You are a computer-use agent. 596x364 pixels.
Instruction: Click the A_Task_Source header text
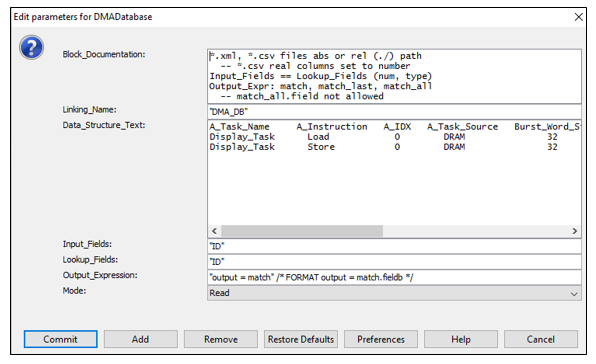pos(463,127)
